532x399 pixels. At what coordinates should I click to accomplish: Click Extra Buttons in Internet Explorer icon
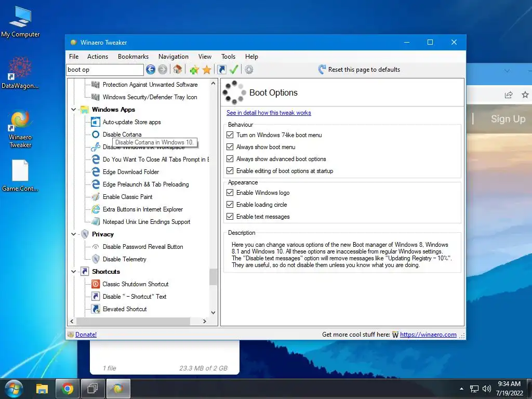96,209
